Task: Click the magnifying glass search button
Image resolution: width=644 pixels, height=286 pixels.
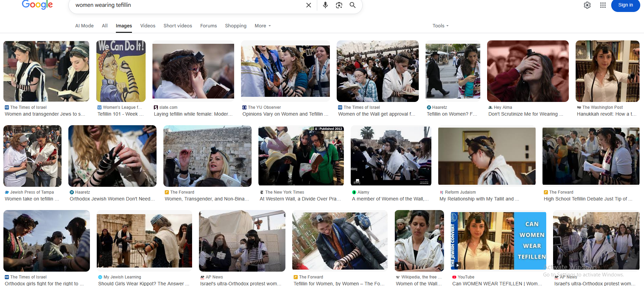Action: tap(352, 5)
